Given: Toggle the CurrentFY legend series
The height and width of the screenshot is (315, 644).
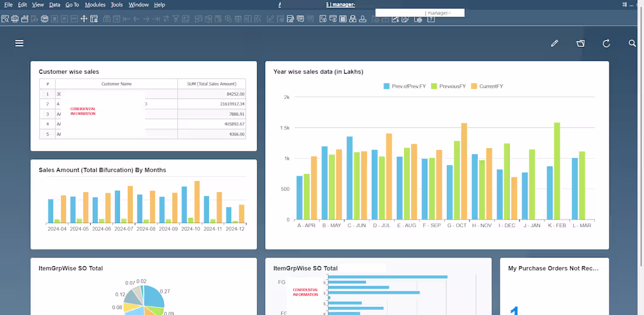Looking at the screenshot, I should click(487, 86).
